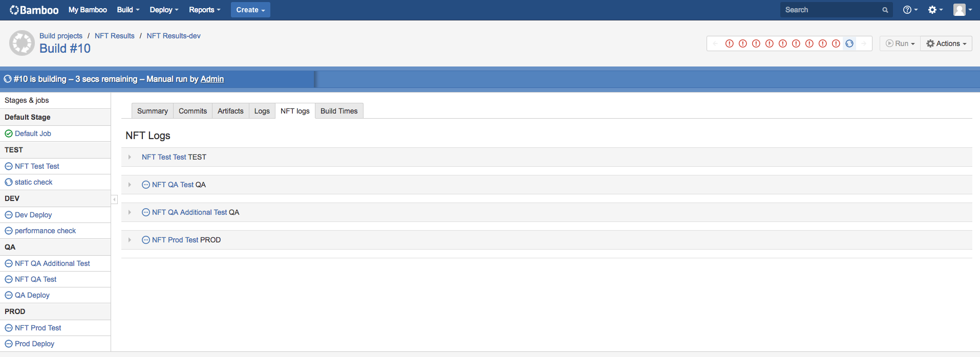Switch to the Summary tab
Image resolution: width=980 pixels, height=357 pixels.
pyautogui.click(x=153, y=111)
